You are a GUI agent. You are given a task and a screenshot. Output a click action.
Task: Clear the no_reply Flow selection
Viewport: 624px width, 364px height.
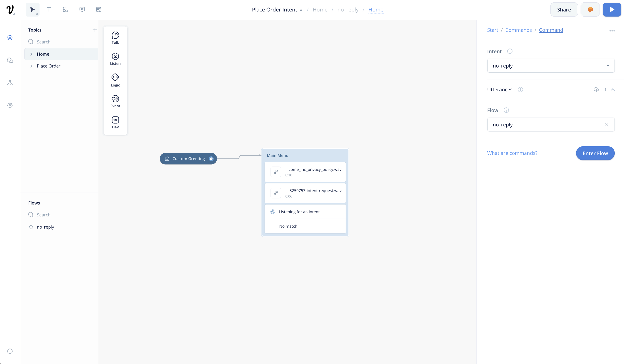point(607,124)
